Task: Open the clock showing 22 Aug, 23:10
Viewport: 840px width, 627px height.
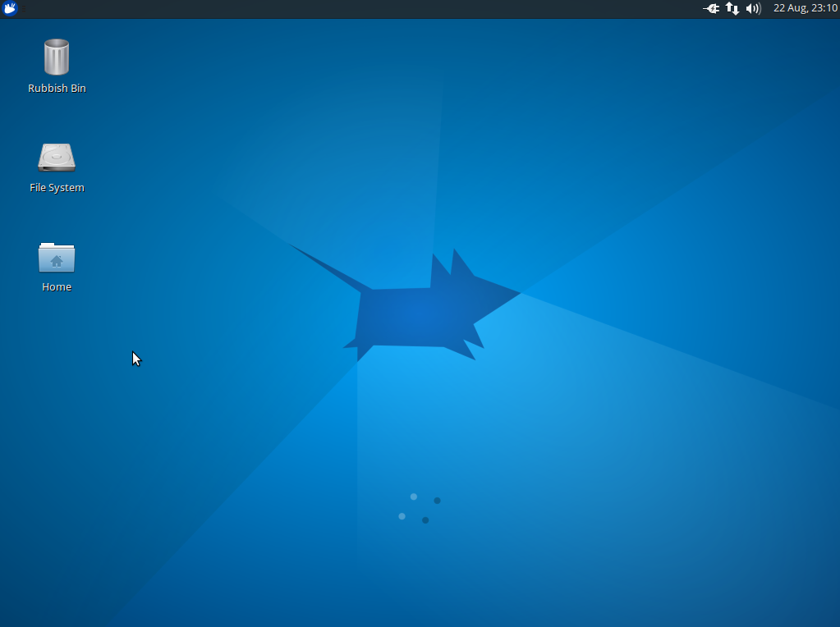Action: (806, 8)
